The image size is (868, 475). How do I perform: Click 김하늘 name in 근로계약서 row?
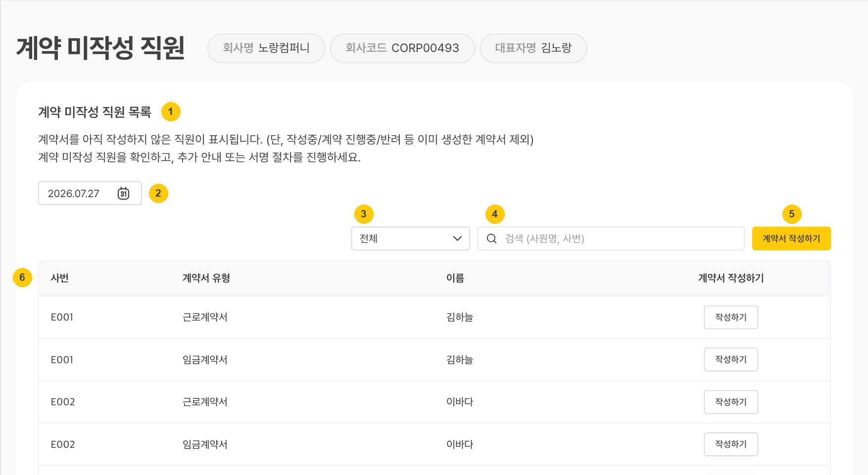click(460, 317)
